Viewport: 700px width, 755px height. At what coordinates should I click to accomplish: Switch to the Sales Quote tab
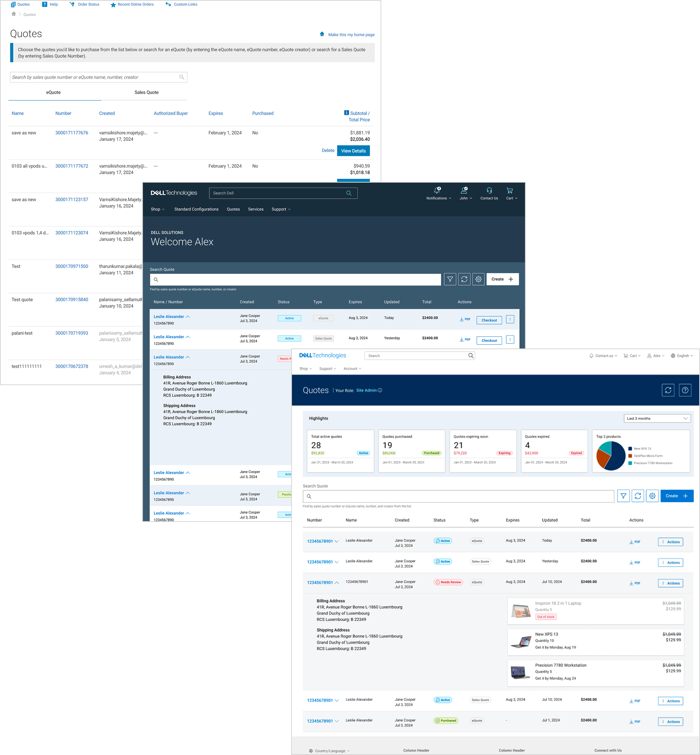click(x=146, y=92)
